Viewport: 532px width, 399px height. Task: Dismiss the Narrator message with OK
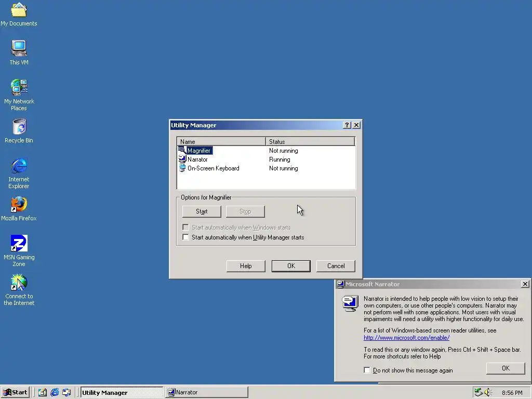[506, 368]
